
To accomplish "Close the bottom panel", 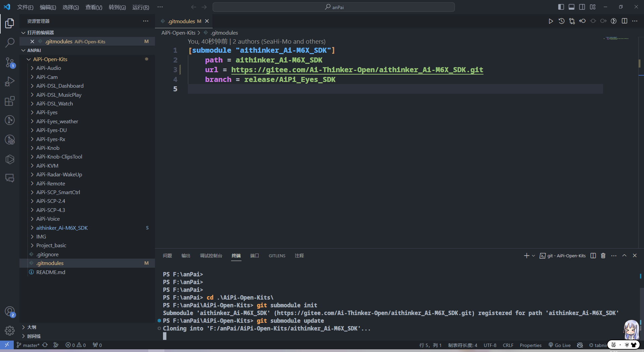I will [635, 256].
